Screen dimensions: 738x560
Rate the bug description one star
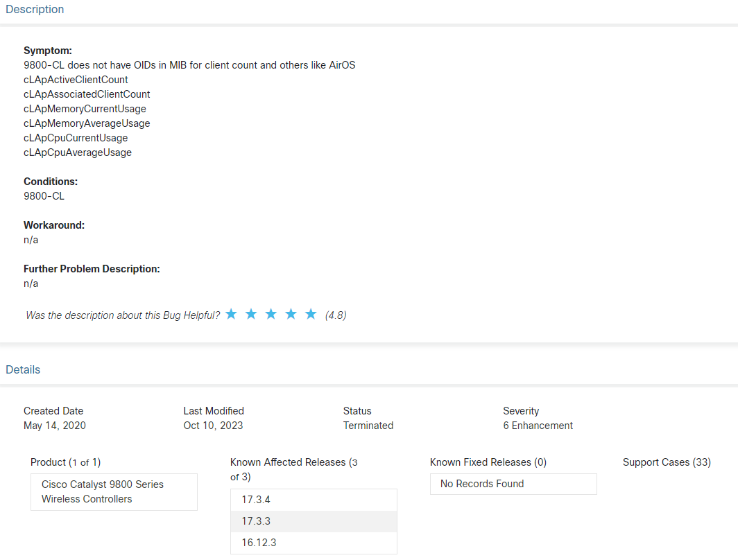231,314
